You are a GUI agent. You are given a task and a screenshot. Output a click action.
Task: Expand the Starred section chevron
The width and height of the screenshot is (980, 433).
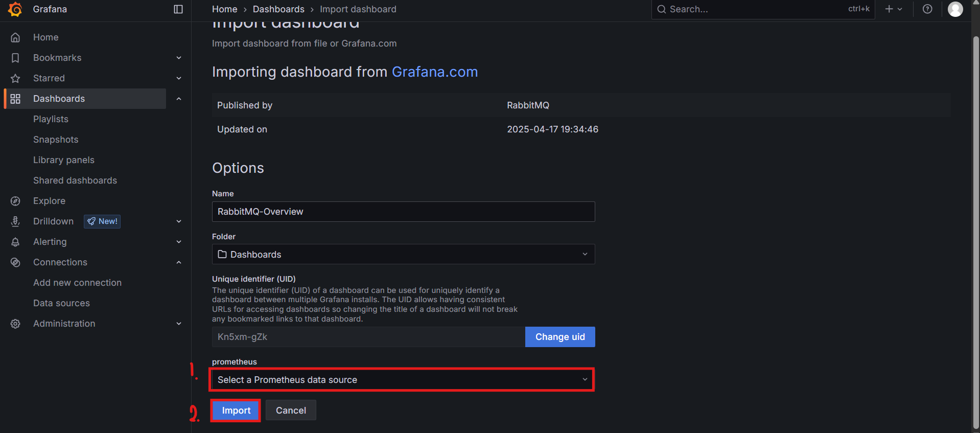coord(179,78)
